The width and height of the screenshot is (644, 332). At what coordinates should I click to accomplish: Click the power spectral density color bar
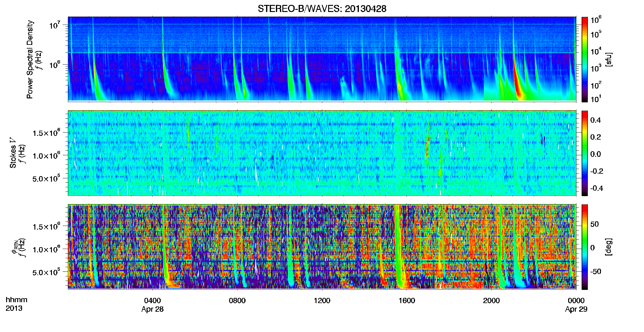[585, 59]
